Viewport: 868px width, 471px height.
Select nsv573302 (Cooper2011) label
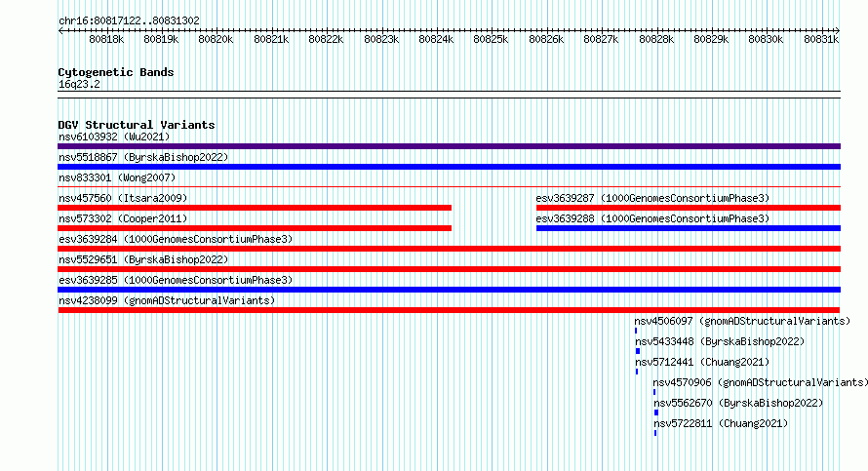click(x=123, y=218)
